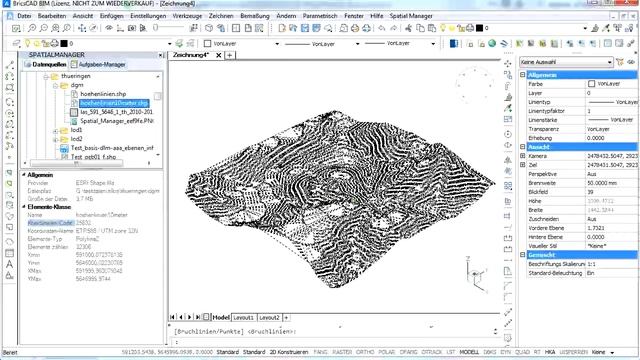
Task: Open the Bearbeiten menu
Action: tap(52, 16)
